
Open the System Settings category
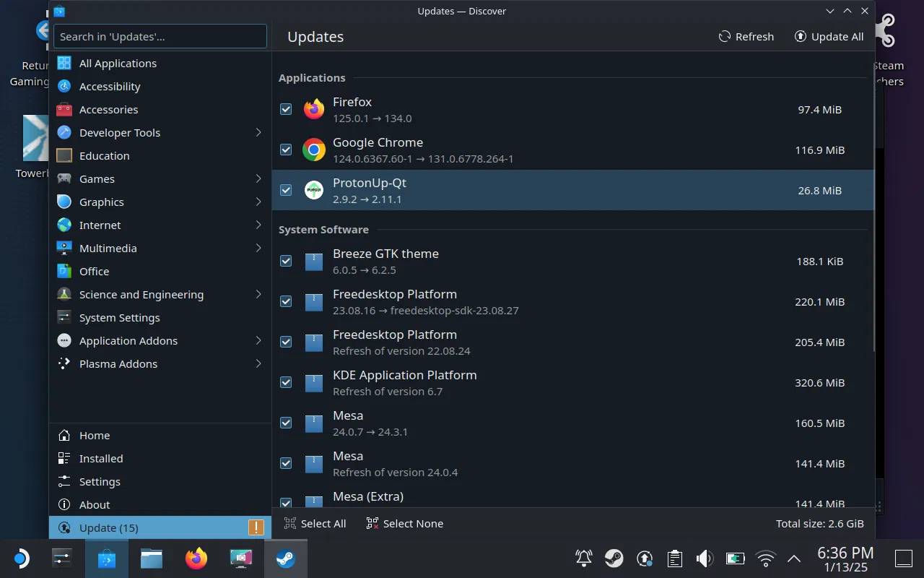(160, 318)
